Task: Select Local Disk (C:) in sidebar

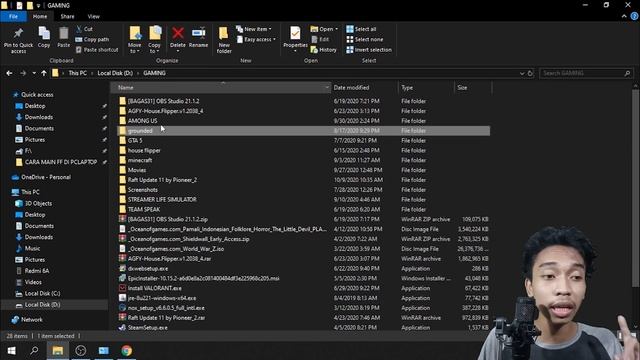Action: pyautogui.click(x=42, y=293)
